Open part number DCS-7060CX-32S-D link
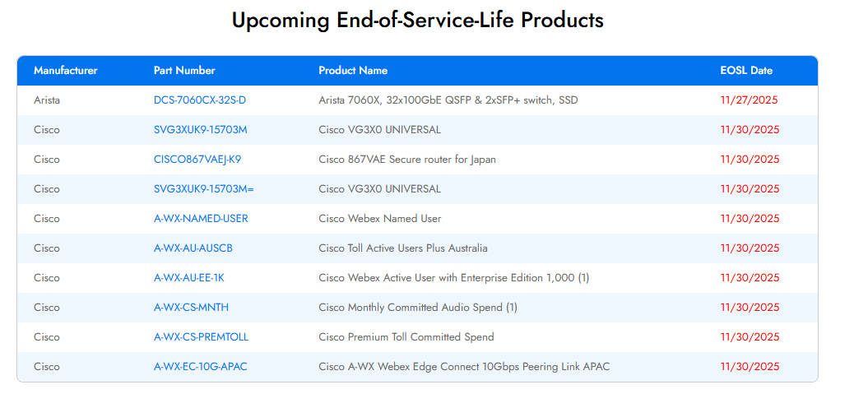 pos(200,100)
